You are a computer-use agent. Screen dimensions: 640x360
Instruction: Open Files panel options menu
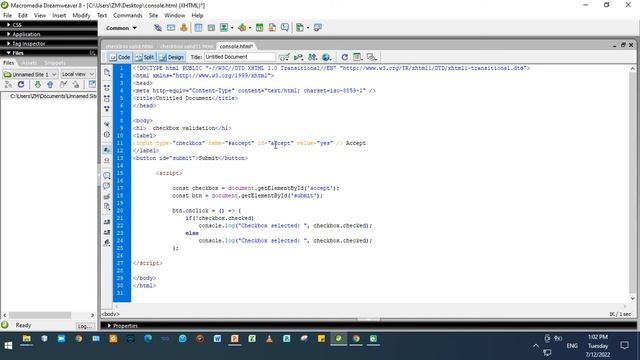[x=92, y=53]
